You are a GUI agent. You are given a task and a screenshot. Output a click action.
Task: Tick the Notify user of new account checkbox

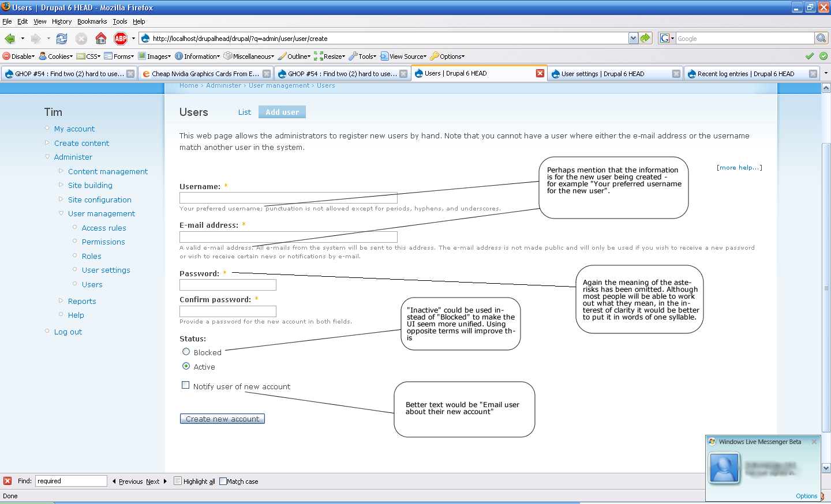(x=185, y=385)
